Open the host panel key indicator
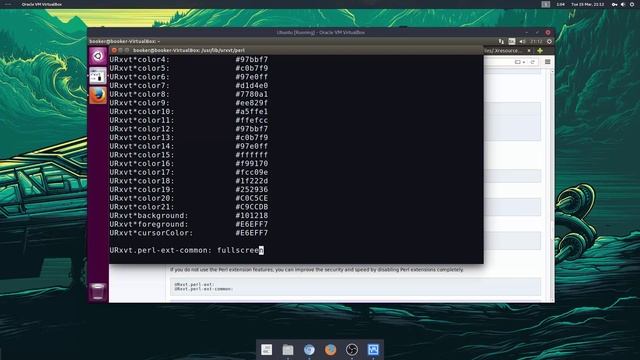The width and height of the screenshot is (640, 360). pyautogui.click(x=614, y=4)
